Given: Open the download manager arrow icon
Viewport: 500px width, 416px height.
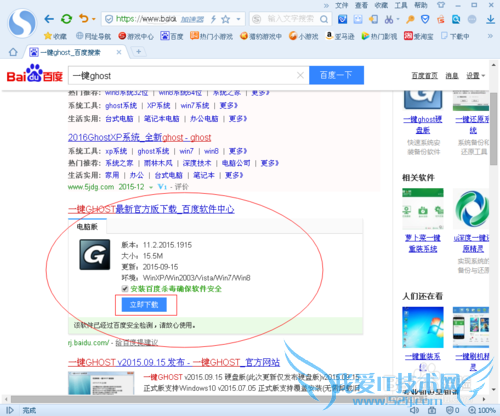Looking at the screenshot, I should pos(490,19).
